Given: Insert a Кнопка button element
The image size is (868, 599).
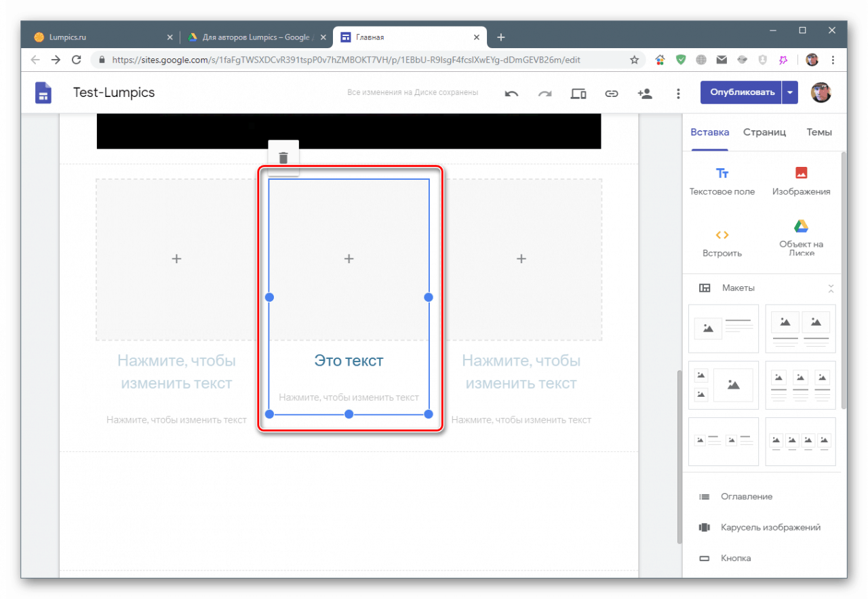Looking at the screenshot, I should tap(725, 558).
